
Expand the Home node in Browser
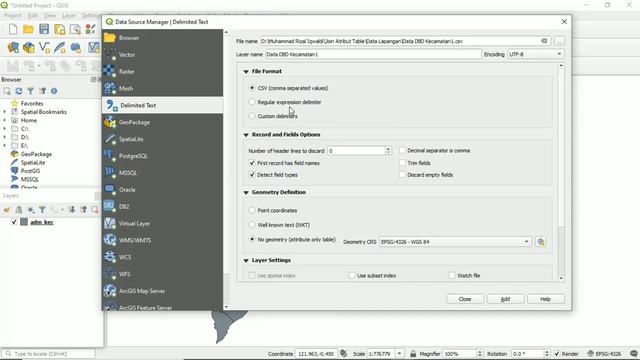click(x=4, y=120)
